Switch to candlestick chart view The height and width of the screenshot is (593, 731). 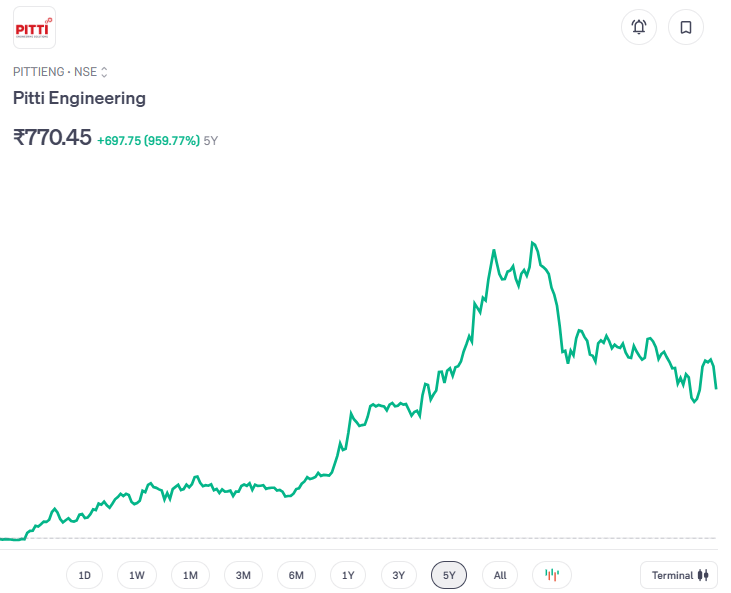coord(551,575)
